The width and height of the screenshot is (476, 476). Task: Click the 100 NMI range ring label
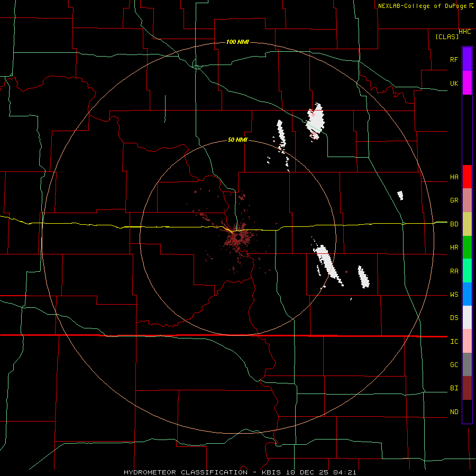pos(237,42)
